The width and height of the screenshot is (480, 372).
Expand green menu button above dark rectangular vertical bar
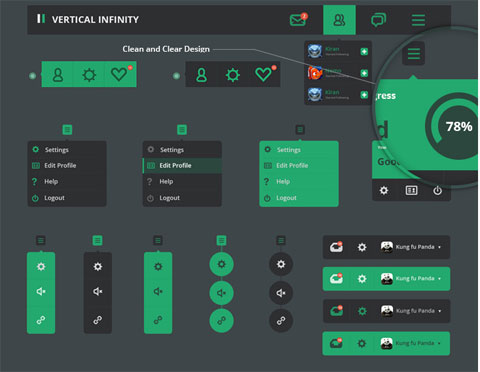(97, 240)
